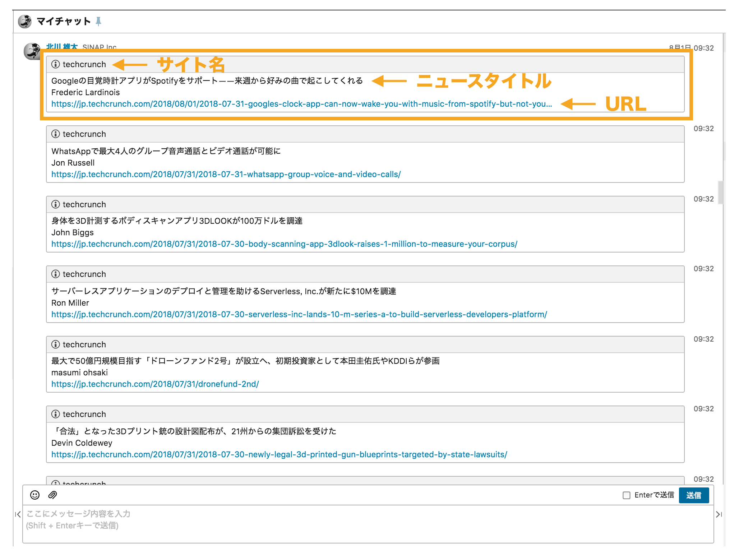This screenshot has height=560, width=739.
Task: Click author name Ron Miller
Action: (70, 303)
